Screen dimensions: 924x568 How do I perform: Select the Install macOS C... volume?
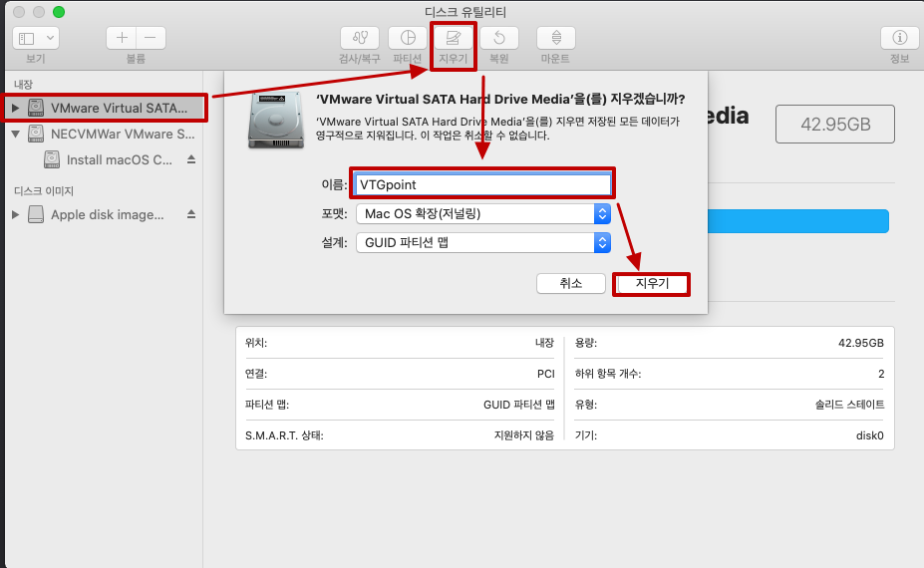point(120,159)
